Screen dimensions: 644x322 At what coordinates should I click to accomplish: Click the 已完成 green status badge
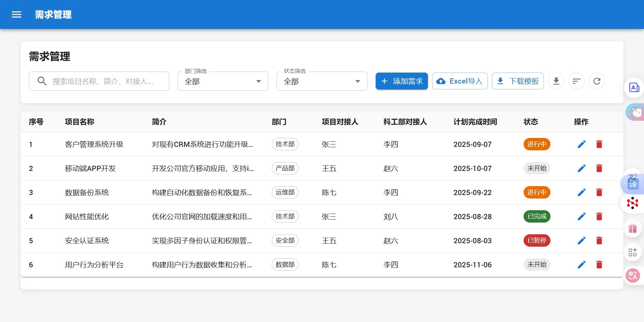537,216
